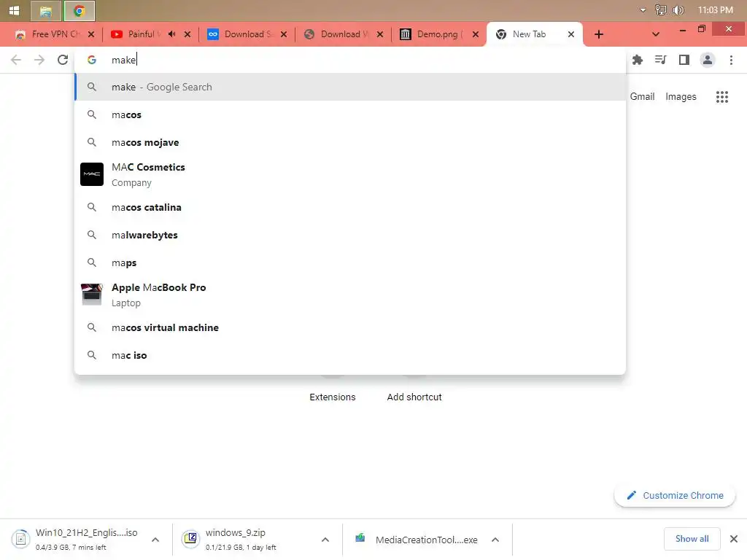Close the Demo.png tab
The width and height of the screenshot is (747, 560).
(476, 34)
